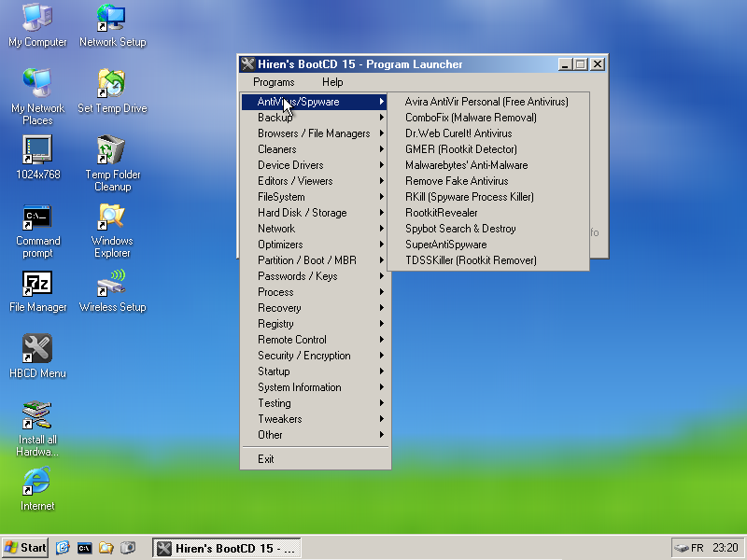Image resolution: width=747 pixels, height=560 pixels.
Task: Launch TDSSKiller (Rootkit Remover)
Action: point(488,260)
